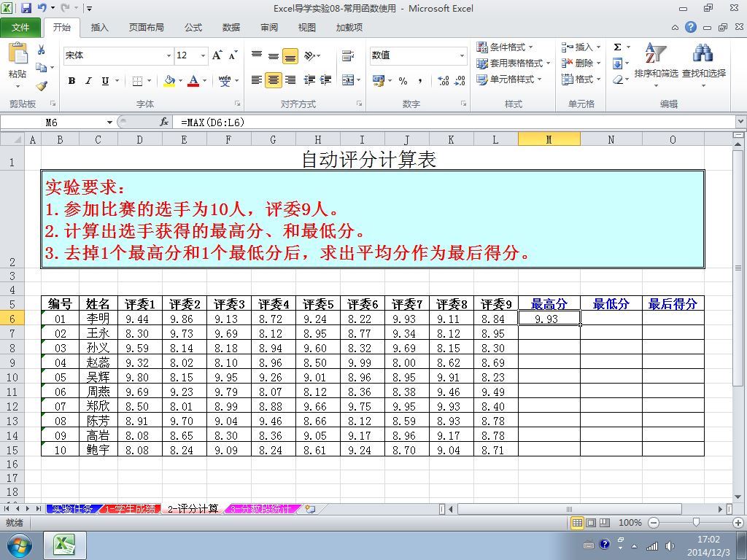Click the Windows Start button
This screenshot has width=747, height=560.
pyautogui.click(x=18, y=545)
